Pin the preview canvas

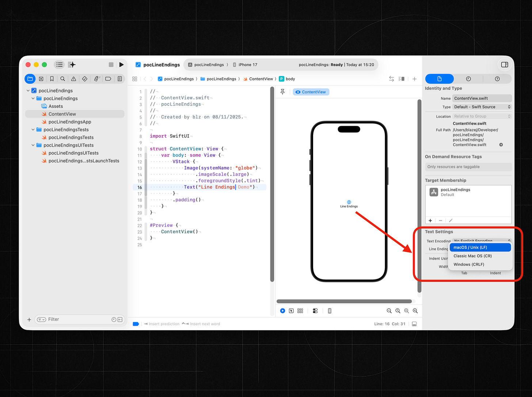pos(282,92)
